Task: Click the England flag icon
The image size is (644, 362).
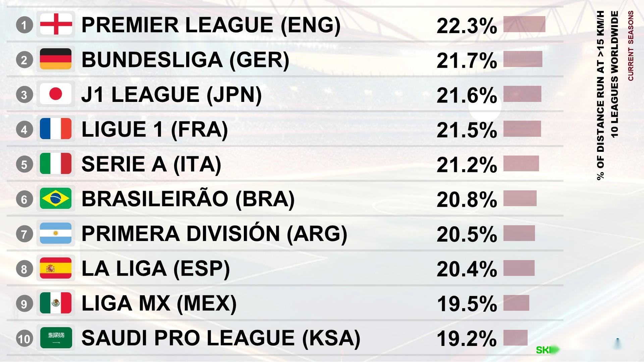Action: (56, 24)
